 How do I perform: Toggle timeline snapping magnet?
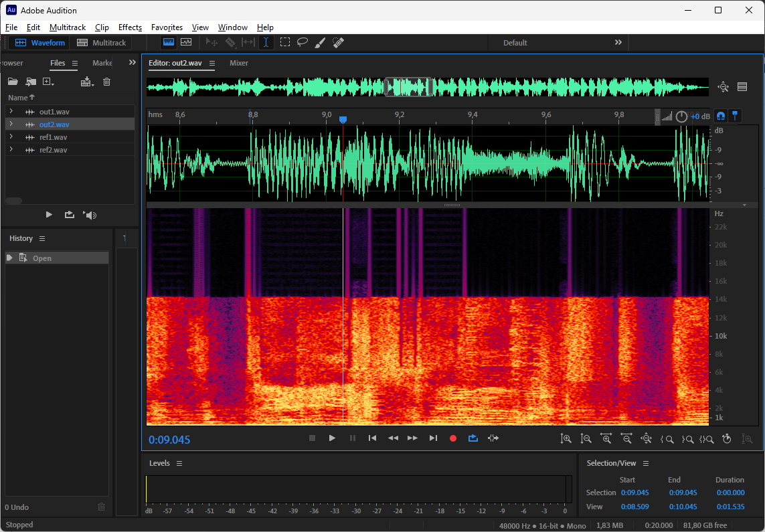(x=721, y=116)
